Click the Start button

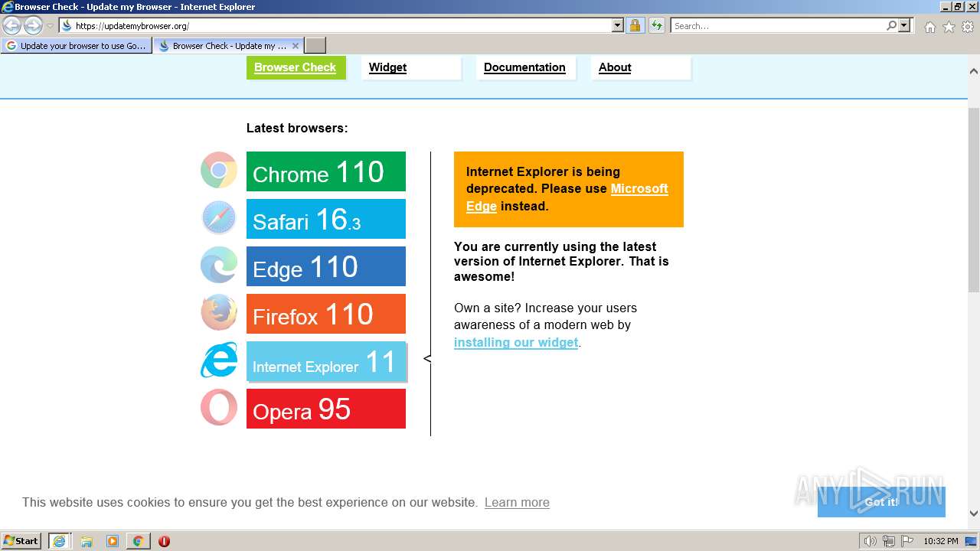coord(21,541)
